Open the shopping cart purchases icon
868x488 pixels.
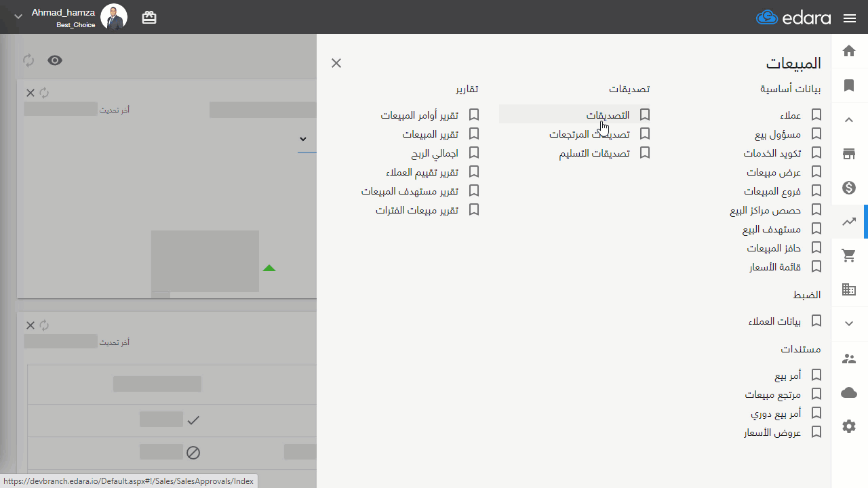[848, 256]
